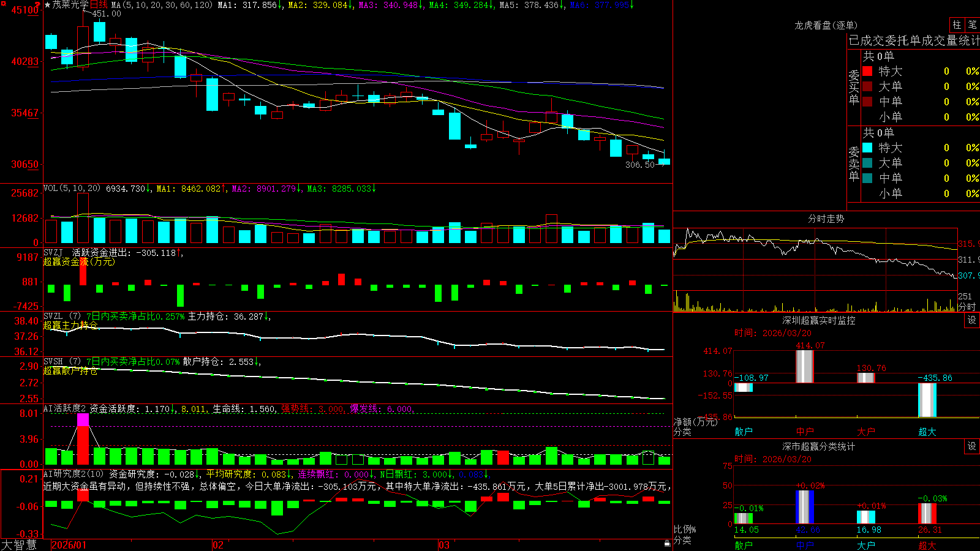Image resolution: width=980 pixels, height=551 pixels.
Task: Click the 45100 price axis label
Action: click(x=24, y=10)
